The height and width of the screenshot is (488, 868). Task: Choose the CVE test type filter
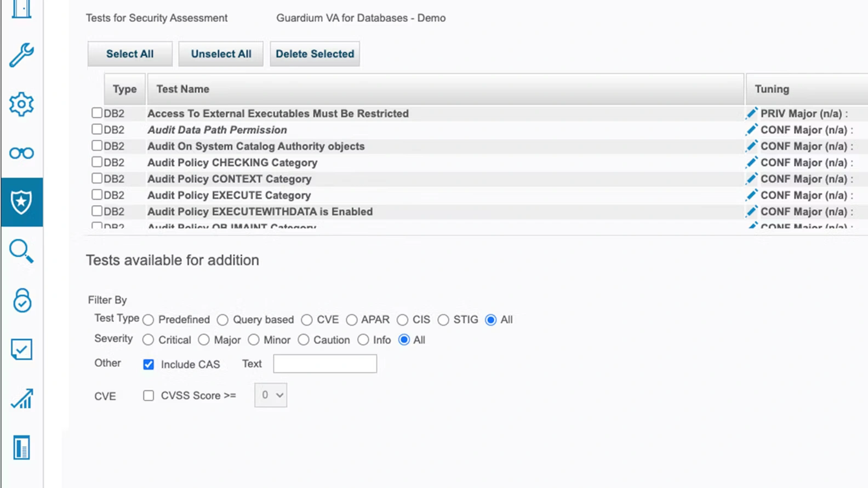pos(307,320)
